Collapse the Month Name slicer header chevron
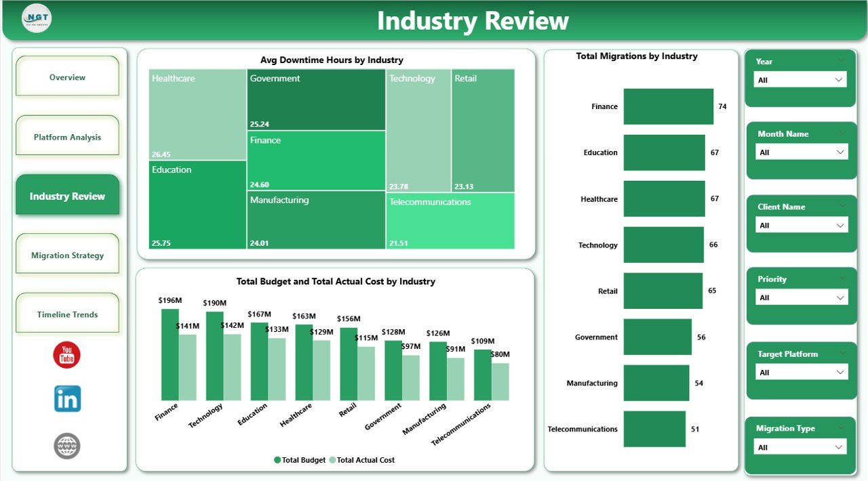Image resolution: width=868 pixels, height=481 pixels. click(842, 133)
